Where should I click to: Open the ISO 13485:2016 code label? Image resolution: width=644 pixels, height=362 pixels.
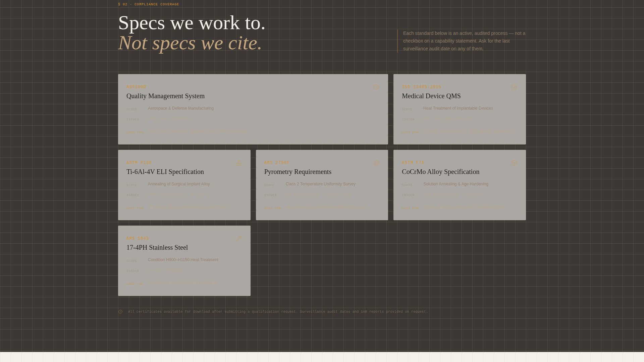click(x=421, y=87)
